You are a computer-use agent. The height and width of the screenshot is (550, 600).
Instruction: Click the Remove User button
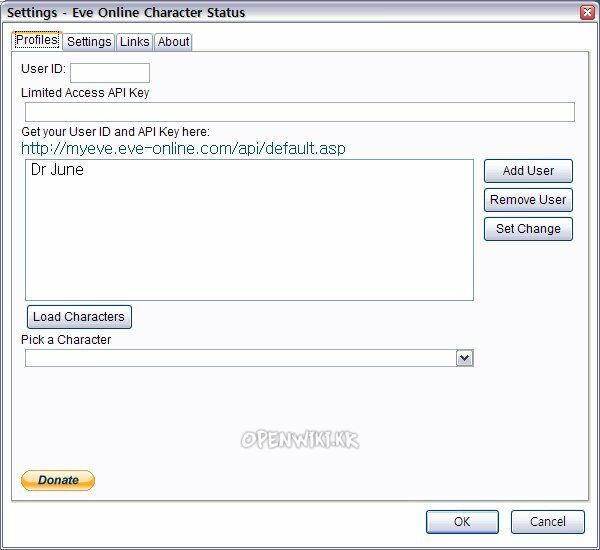coord(528,200)
